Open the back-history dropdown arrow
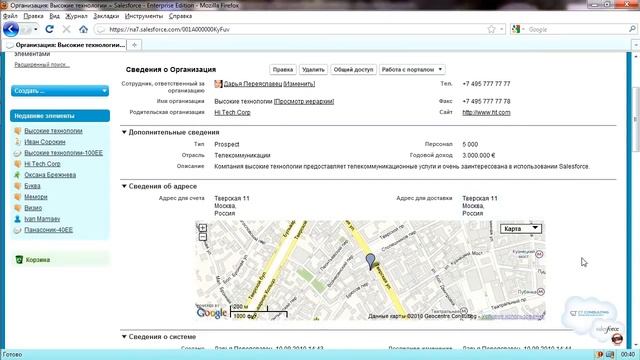The height and width of the screenshot is (360, 640). 36,29
